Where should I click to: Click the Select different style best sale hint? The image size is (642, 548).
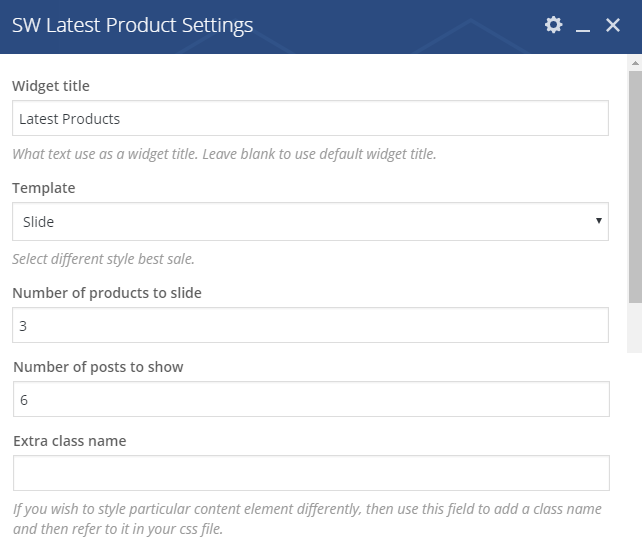coord(103,259)
